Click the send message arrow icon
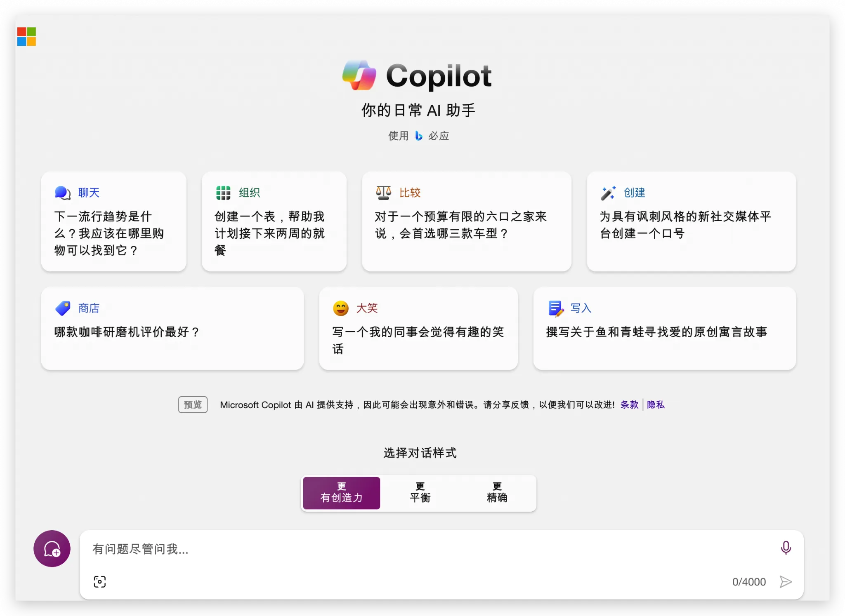Screen dimensions: 845x616 (x=786, y=582)
